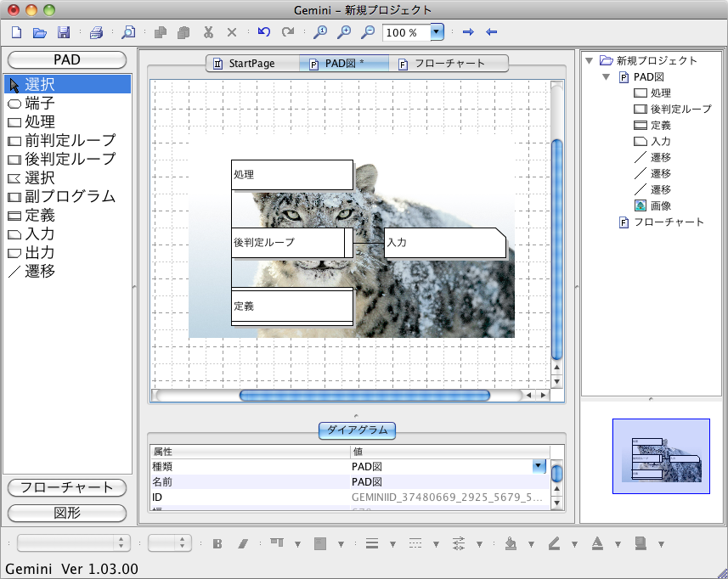The width and height of the screenshot is (728, 579).
Task: Open the 種類 value dropdown arrow
Action: click(539, 466)
